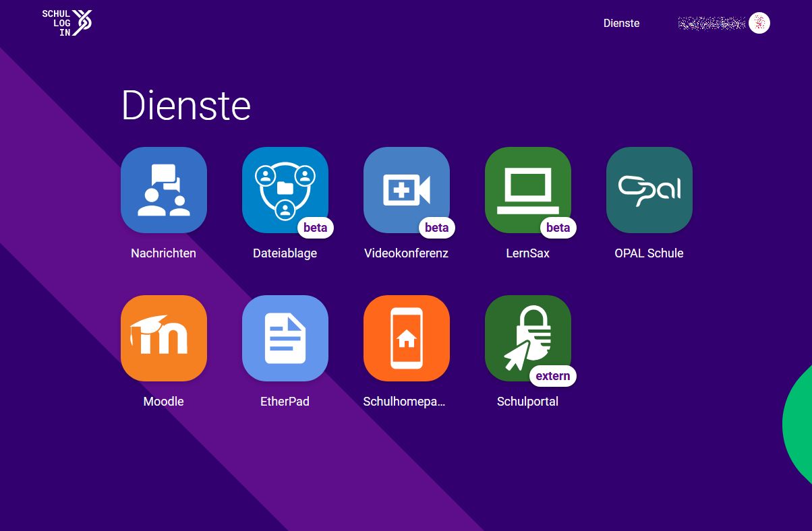Click the user avatar in the header

[x=759, y=23]
